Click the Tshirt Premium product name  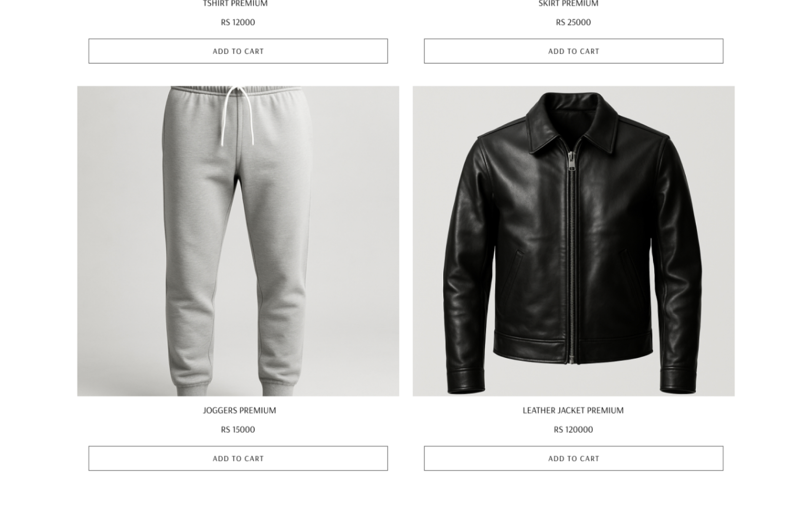click(x=236, y=4)
